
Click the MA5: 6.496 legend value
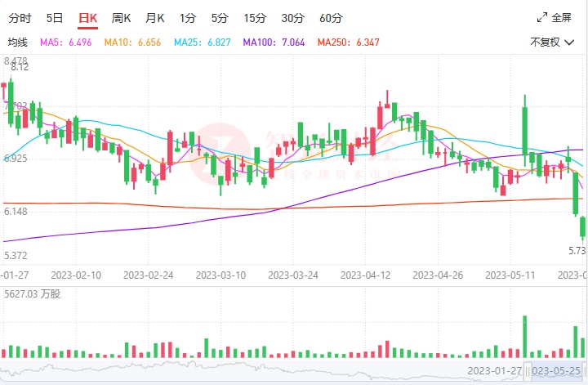click(65, 42)
